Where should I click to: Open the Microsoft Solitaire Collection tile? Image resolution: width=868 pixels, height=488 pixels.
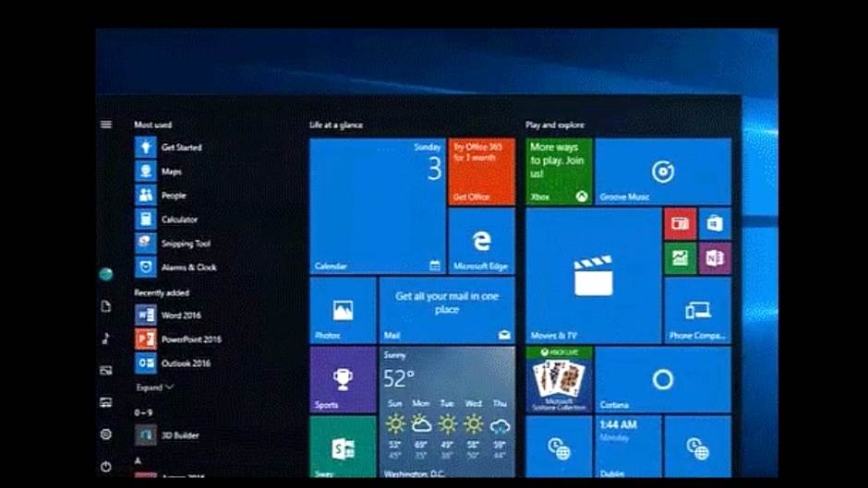point(559,379)
